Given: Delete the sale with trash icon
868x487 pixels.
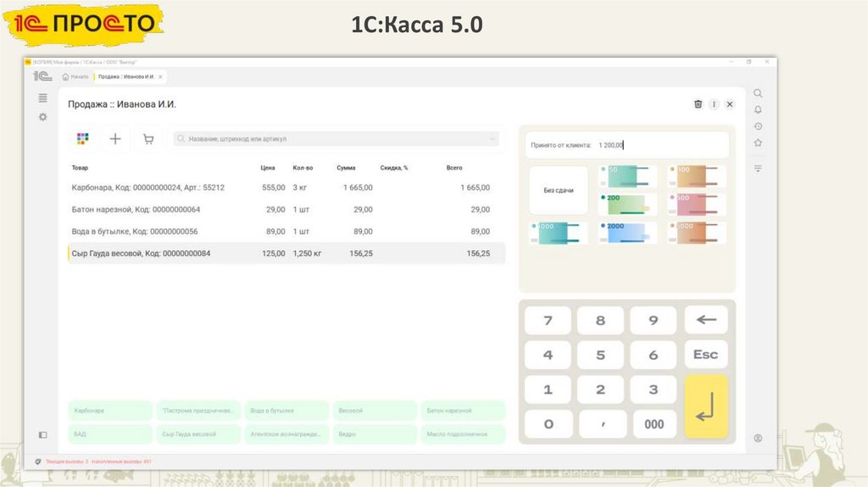Looking at the screenshot, I should pos(698,104).
